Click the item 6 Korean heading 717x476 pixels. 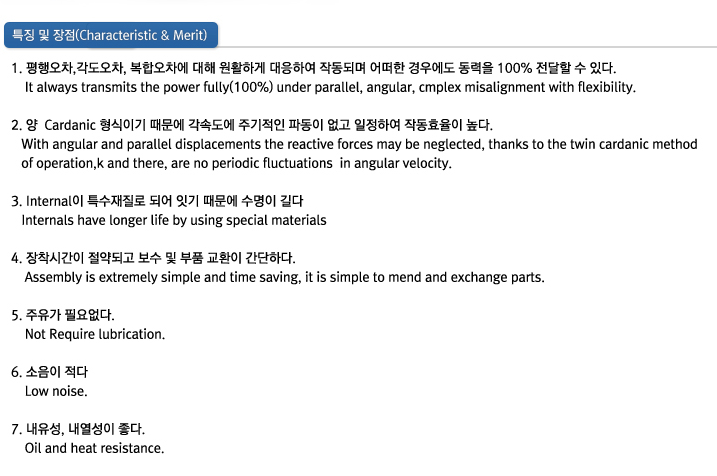[49, 372]
